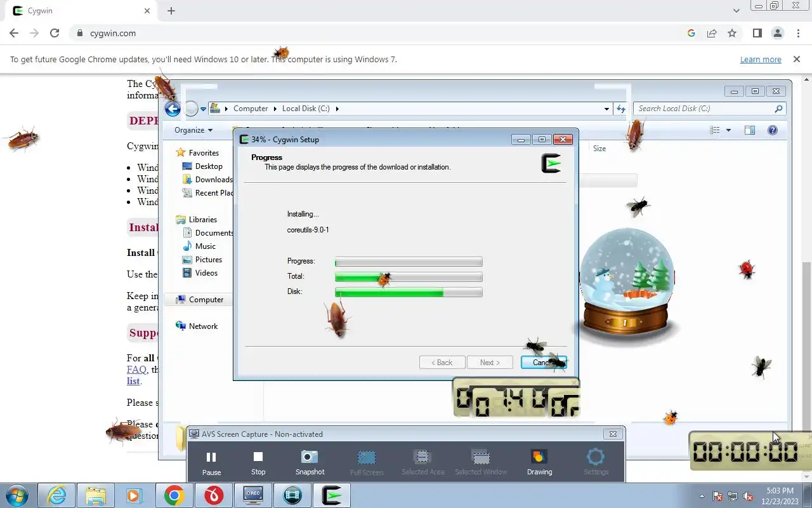The height and width of the screenshot is (508, 812).
Task: Open Windows Explorer taskbar icon
Action: point(96,495)
